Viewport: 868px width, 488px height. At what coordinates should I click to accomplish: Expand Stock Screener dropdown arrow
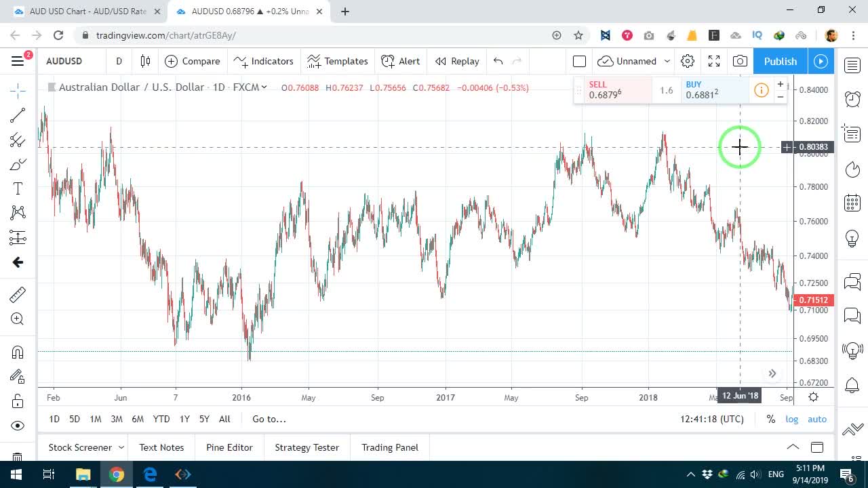[x=121, y=447]
